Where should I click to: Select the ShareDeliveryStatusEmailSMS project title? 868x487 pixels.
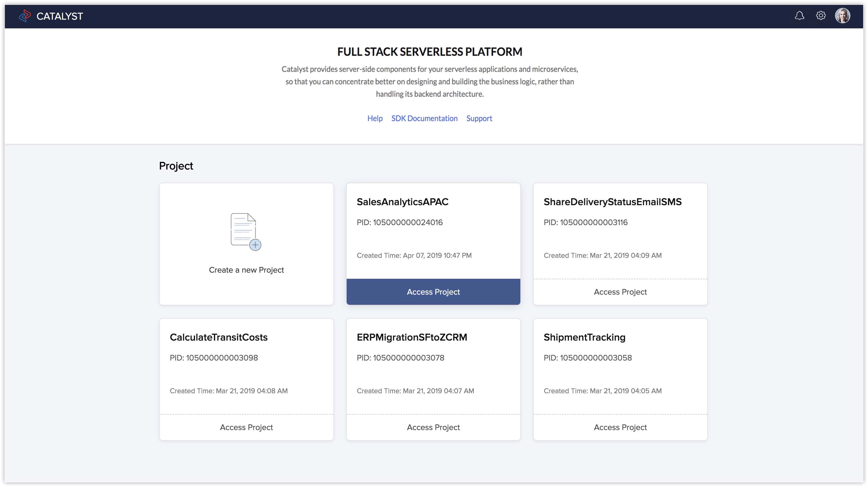tap(612, 202)
